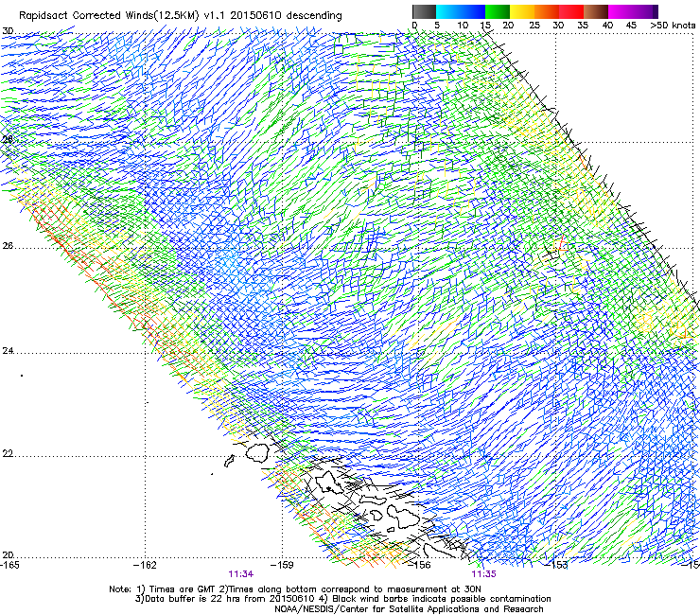Click the magenta 40-45 knots legend swatch
The width and height of the screenshot is (700, 615).
pos(621,11)
